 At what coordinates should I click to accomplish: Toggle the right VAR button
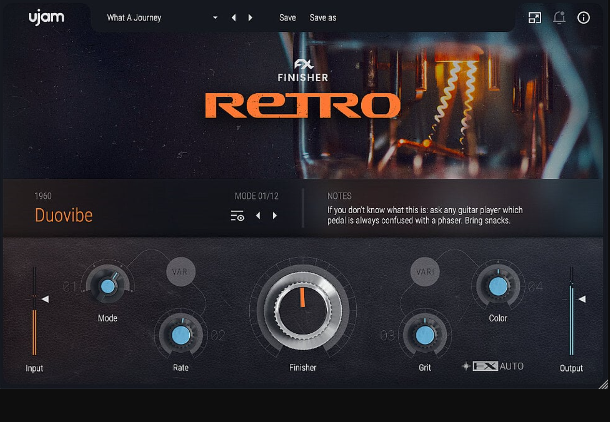point(427,271)
